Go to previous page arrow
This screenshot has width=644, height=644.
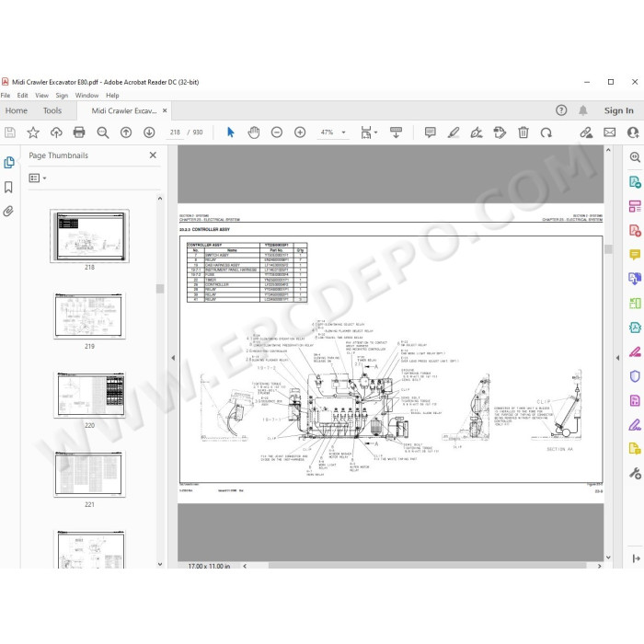tap(126, 132)
